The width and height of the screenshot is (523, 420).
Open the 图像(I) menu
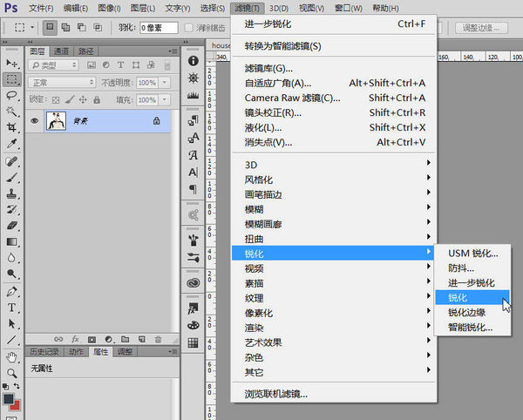point(109,8)
